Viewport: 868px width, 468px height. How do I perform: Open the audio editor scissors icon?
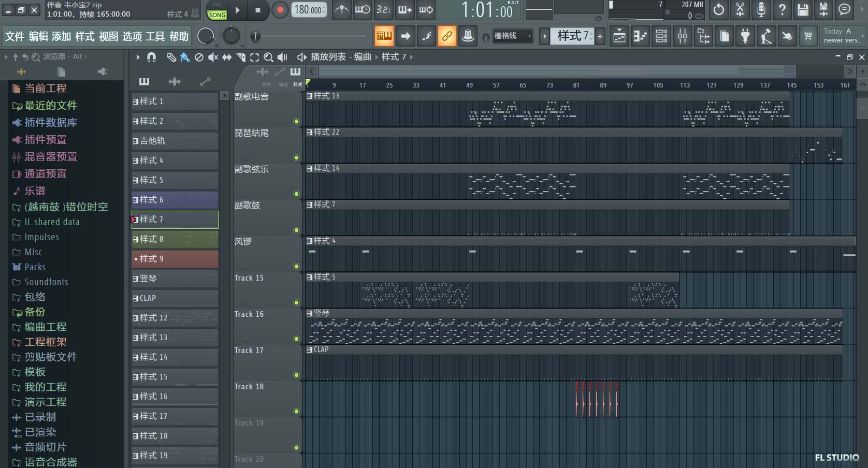pos(740,9)
